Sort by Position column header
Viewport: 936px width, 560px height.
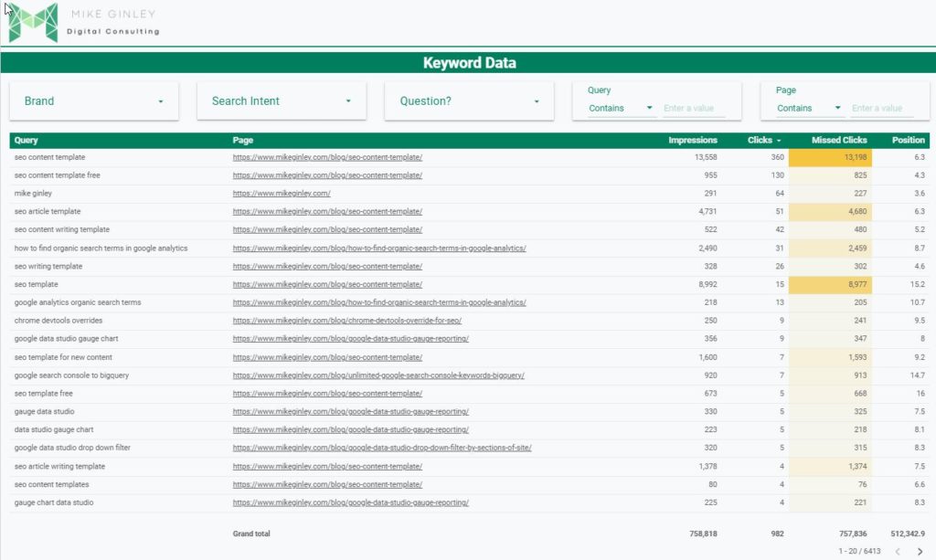(908, 141)
